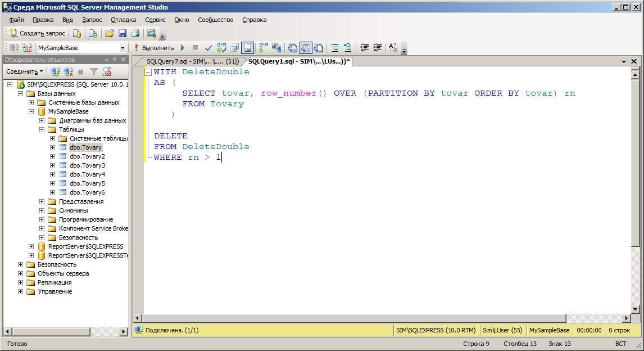Close the Обозреватель объектов panel
This screenshot has width=644, height=351.
(x=123, y=60)
